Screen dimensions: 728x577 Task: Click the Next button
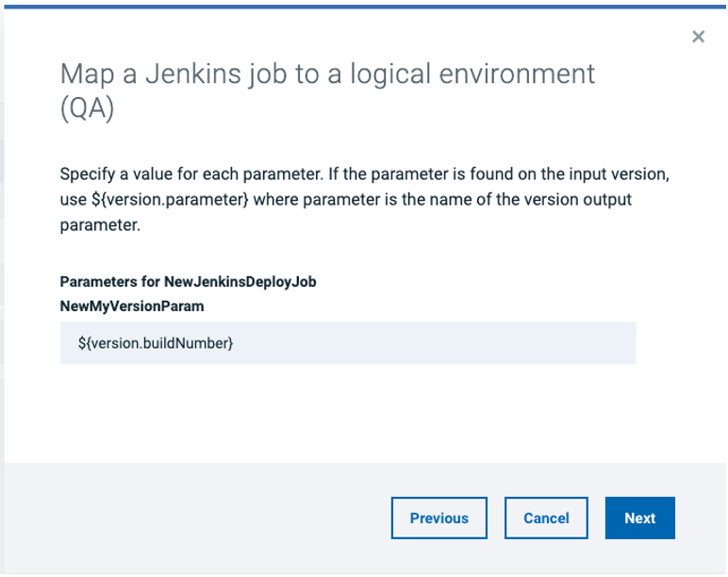pos(639,519)
